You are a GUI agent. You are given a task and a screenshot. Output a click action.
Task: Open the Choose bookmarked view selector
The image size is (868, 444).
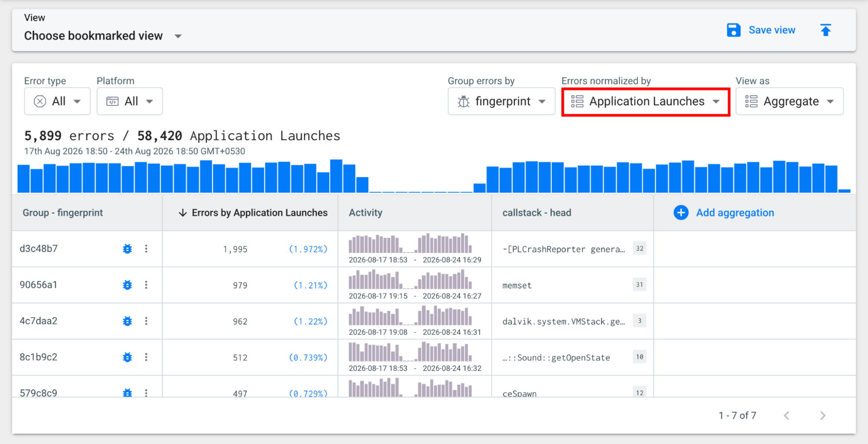[103, 36]
